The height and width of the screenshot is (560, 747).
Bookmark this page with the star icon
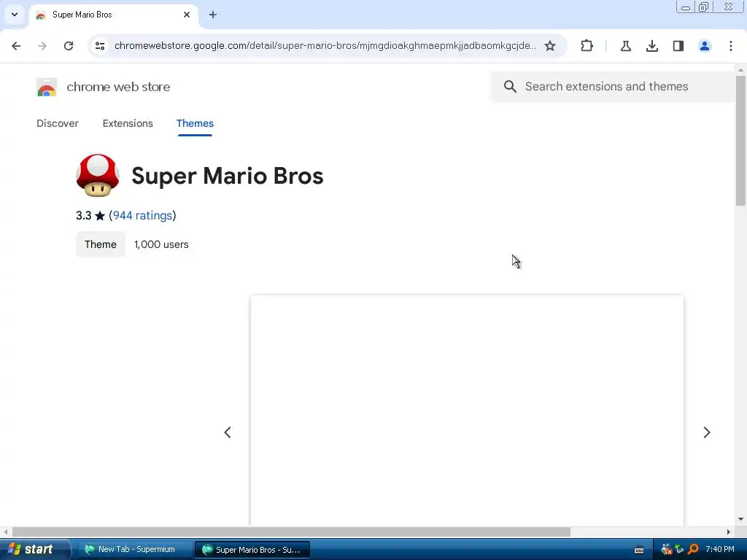pyautogui.click(x=550, y=46)
